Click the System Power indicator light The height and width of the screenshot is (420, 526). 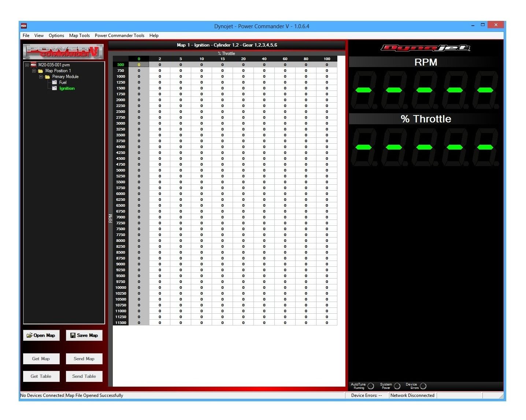[397, 386]
